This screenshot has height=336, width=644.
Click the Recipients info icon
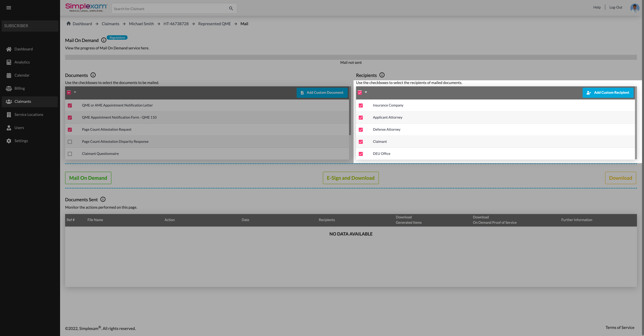(x=382, y=75)
